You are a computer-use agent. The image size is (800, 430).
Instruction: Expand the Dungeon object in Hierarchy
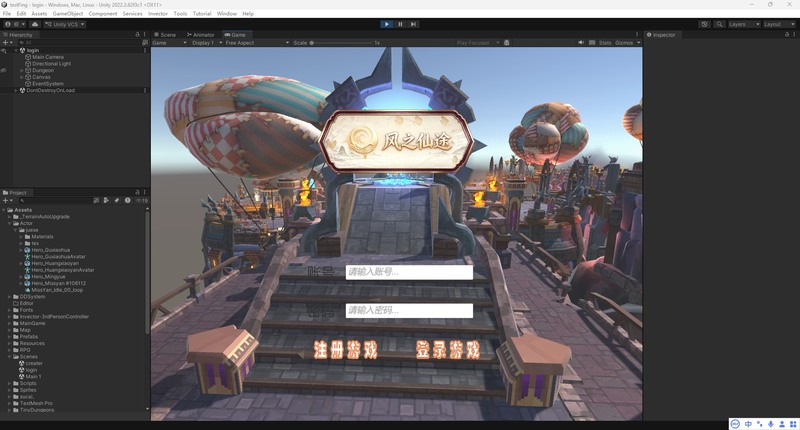coord(21,70)
